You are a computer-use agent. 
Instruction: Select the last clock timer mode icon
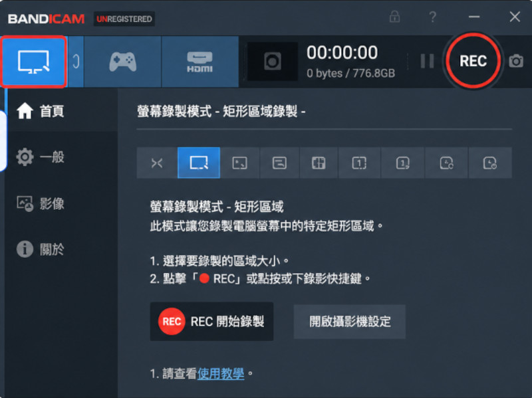coord(490,163)
